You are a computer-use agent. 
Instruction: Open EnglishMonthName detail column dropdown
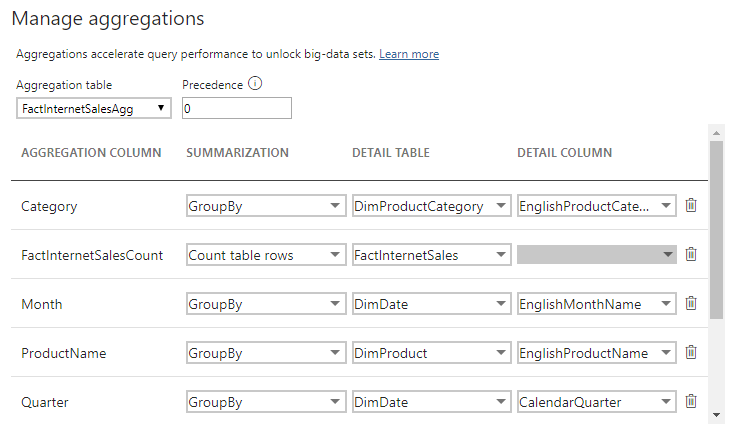pyautogui.click(x=597, y=303)
